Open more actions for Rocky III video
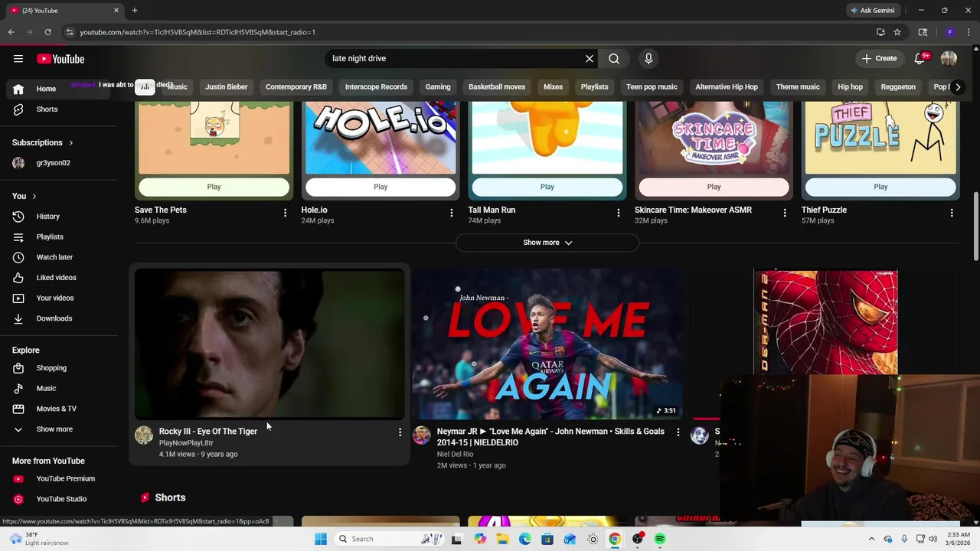The width and height of the screenshot is (980, 551). (400, 432)
